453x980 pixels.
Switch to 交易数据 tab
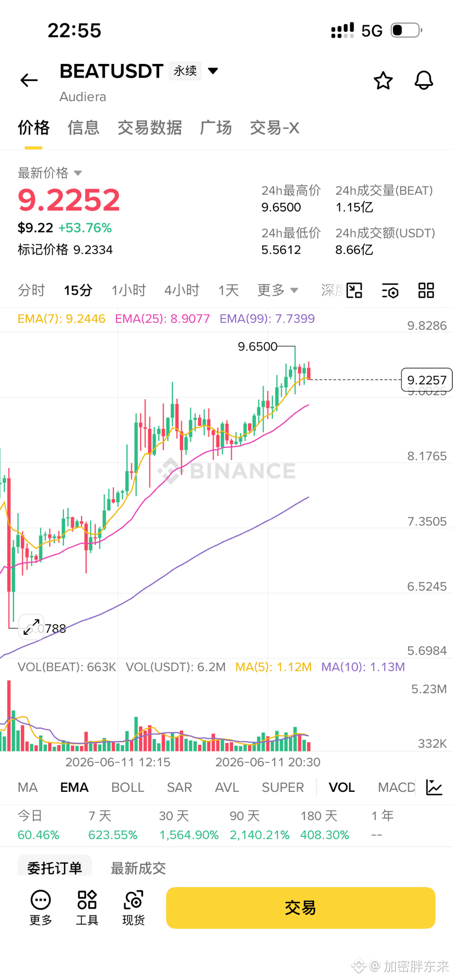(149, 128)
